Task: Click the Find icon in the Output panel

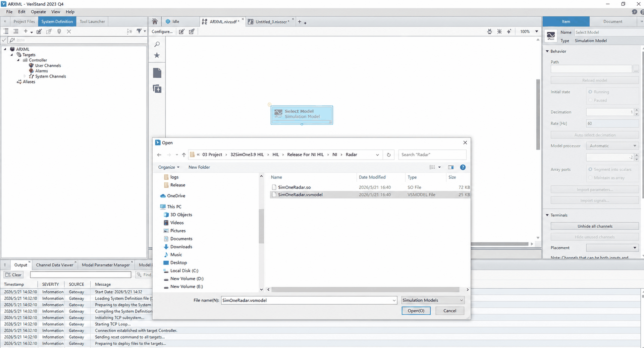Action: (x=139, y=275)
